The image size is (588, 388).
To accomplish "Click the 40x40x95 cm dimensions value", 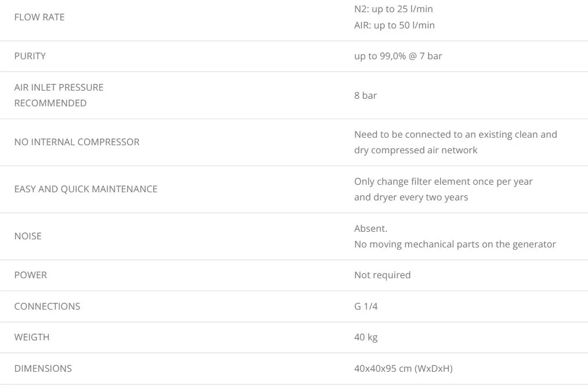I will click(403, 369).
